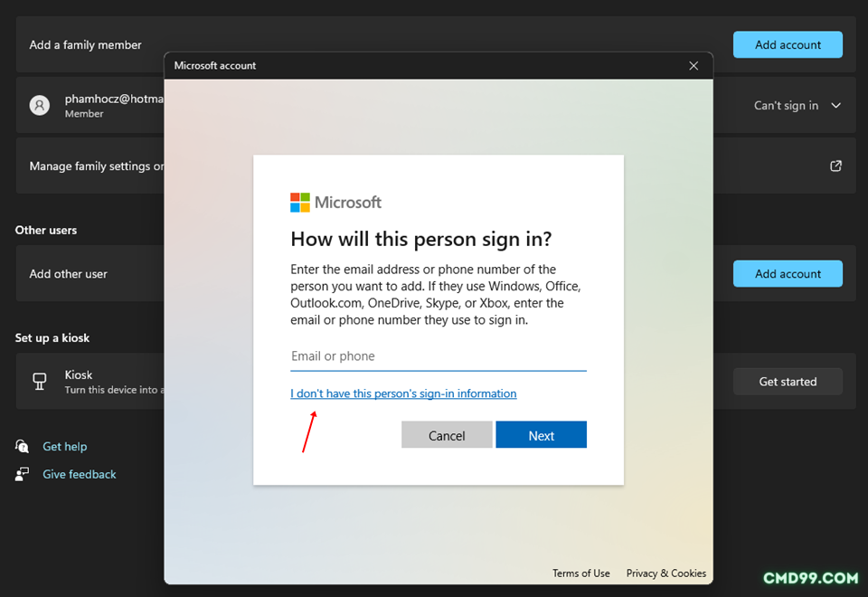
Task: Click Add account for family member
Action: [788, 45]
